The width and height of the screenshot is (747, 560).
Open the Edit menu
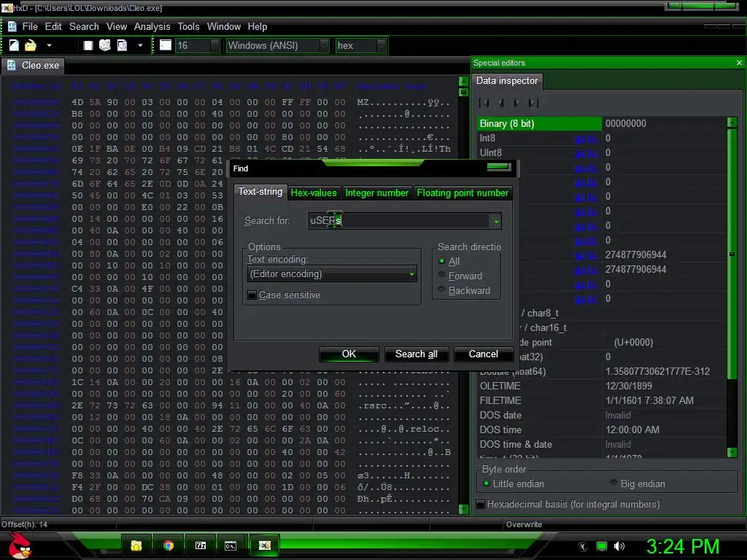53,27
